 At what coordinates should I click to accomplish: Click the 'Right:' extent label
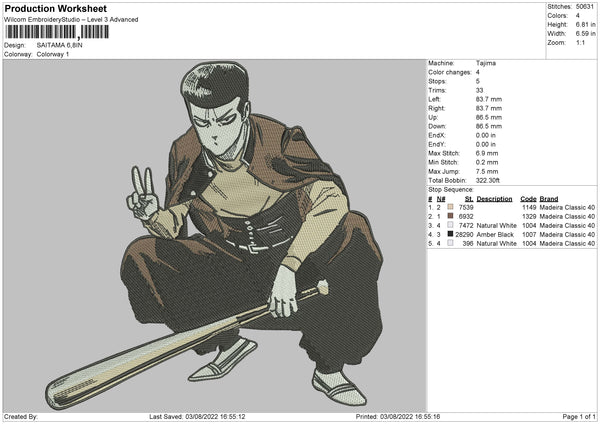[x=436, y=108]
